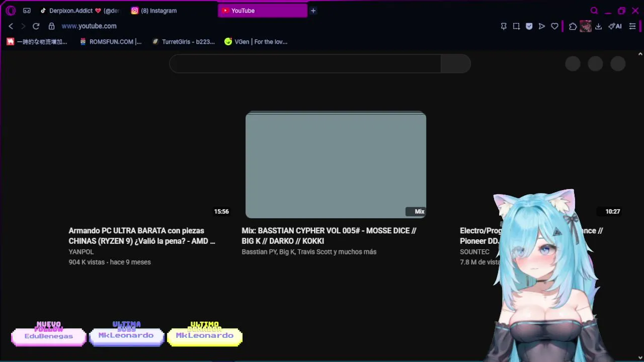Click the 15:56 duration badge

pyautogui.click(x=221, y=212)
